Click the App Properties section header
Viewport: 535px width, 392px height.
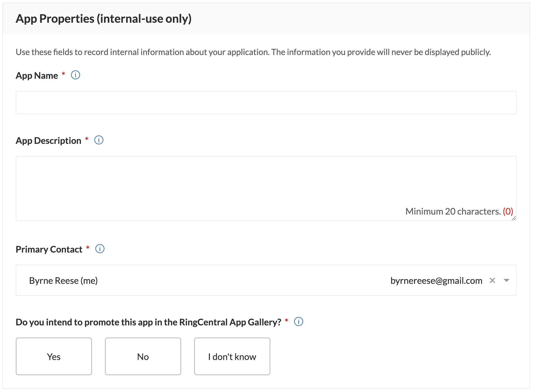[x=104, y=19]
